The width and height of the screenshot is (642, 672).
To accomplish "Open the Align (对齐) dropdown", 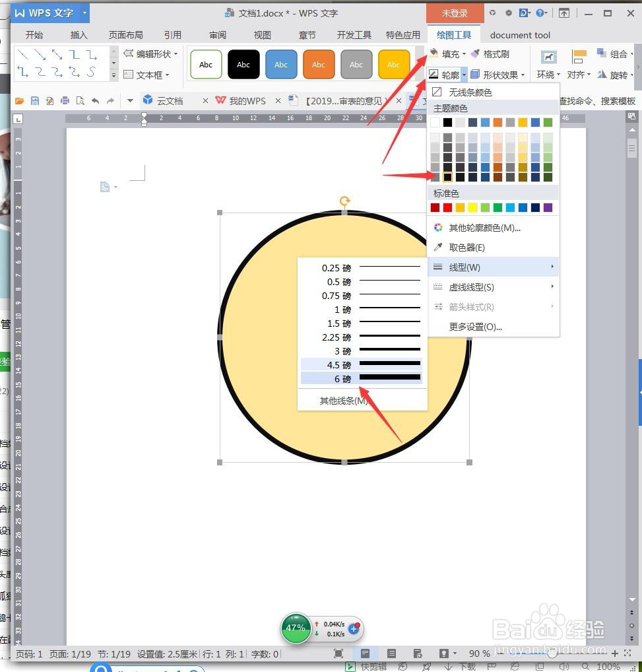I will point(579,65).
